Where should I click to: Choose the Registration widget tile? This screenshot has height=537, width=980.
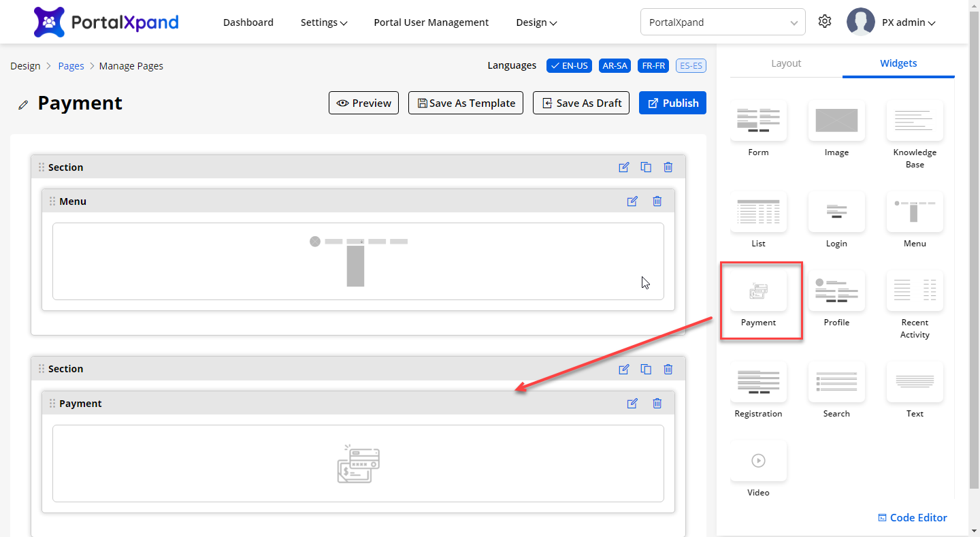(x=758, y=382)
